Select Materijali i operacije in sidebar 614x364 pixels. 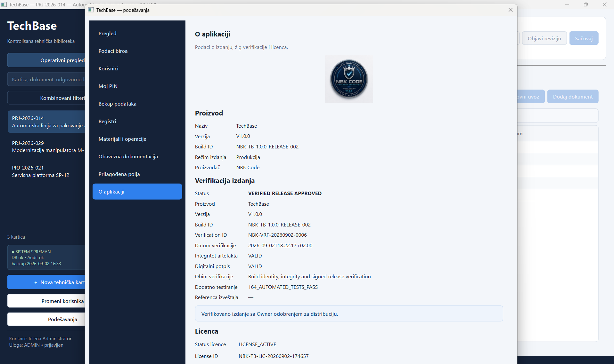pyautogui.click(x=137, y=139)
